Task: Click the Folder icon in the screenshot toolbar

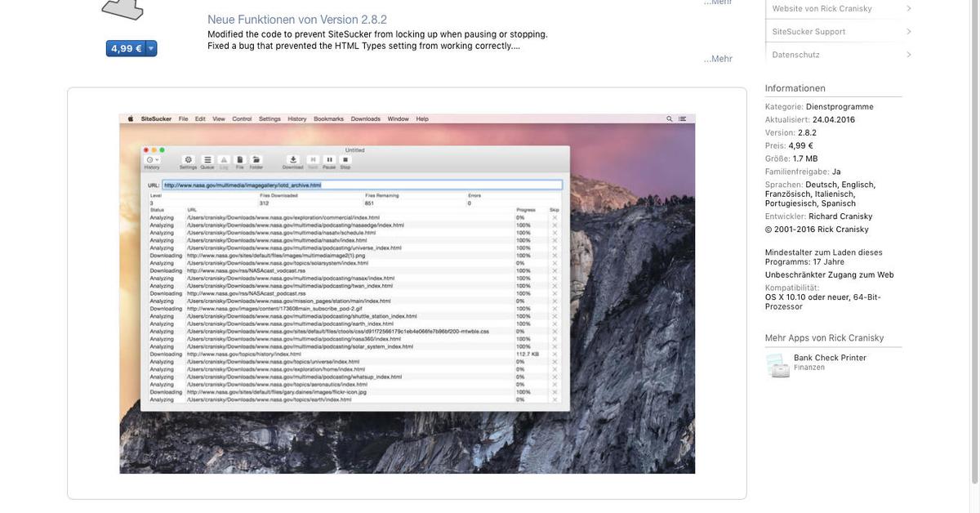Action: pos(256,160)
